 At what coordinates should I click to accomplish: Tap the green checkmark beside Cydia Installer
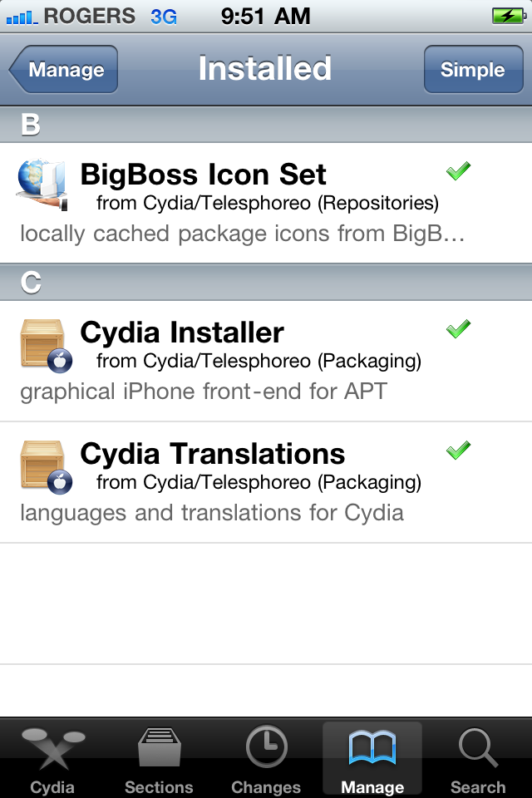click(x=458, y=329)
